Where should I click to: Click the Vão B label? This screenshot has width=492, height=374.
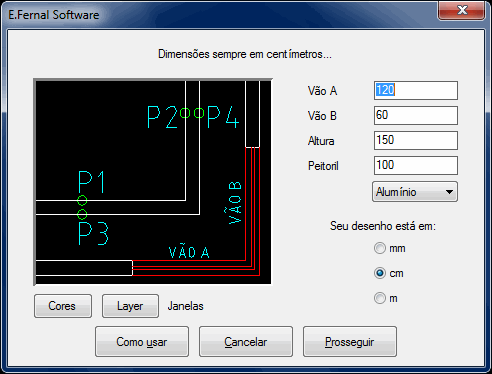(322, 116)
